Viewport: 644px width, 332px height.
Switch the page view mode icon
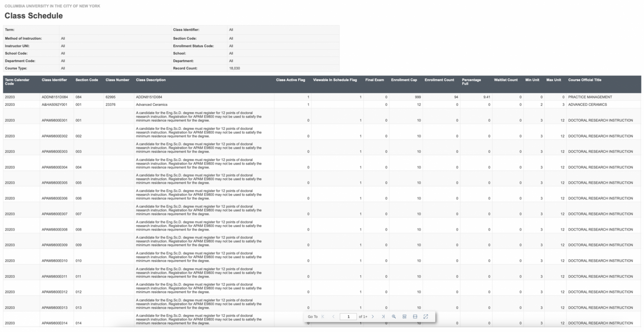click(x=415, y=317)
